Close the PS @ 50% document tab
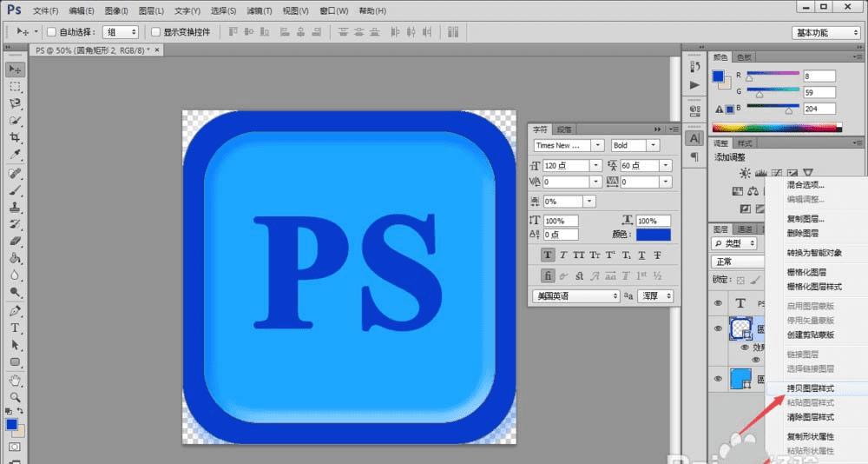The width and height of the screenshot is (868, 464). [157, 50]
